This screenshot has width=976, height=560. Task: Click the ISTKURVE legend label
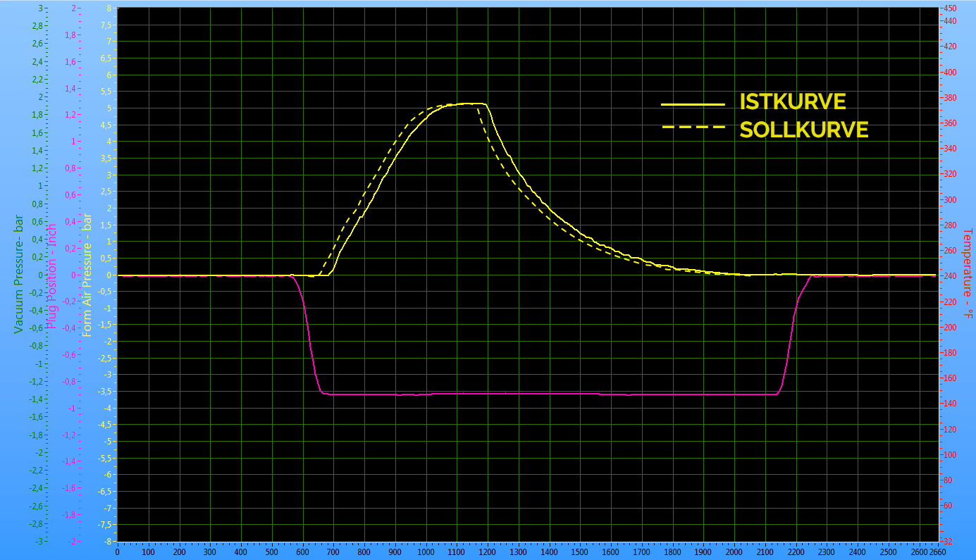792,102
